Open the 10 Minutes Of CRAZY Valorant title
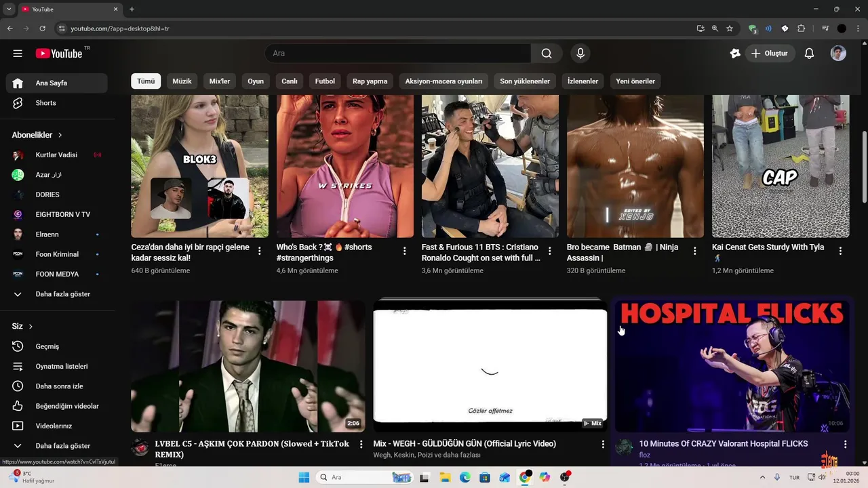868x488 pixels. [724, 444]
